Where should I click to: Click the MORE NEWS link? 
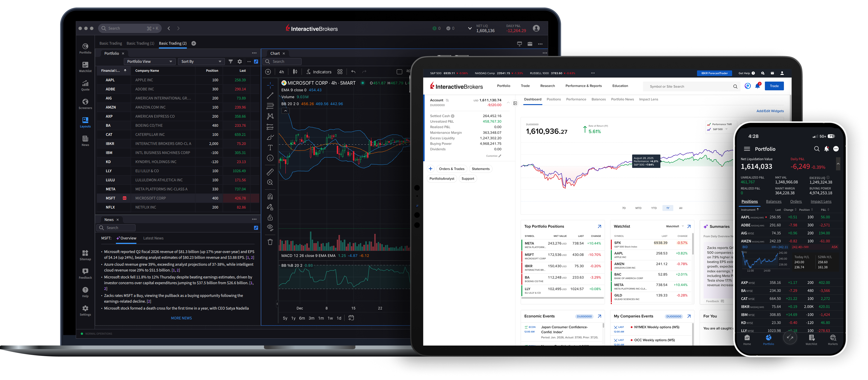click(x=181, y=318)
